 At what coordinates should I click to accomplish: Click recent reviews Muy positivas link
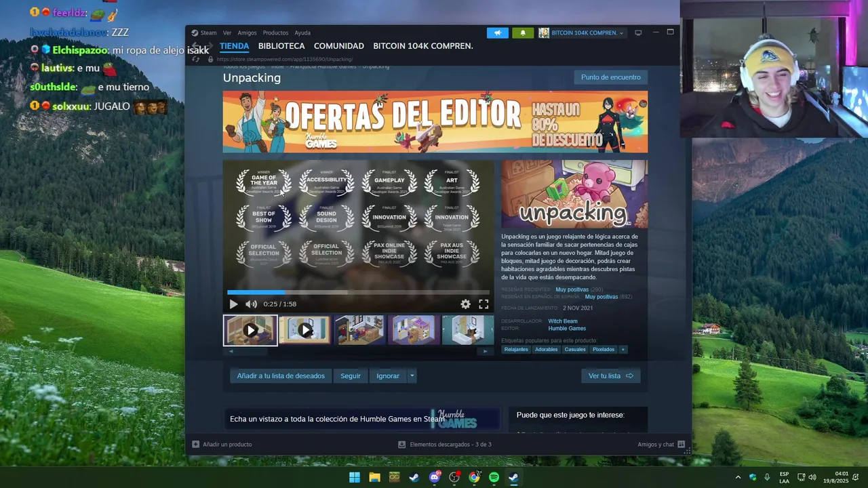(572, 289)
